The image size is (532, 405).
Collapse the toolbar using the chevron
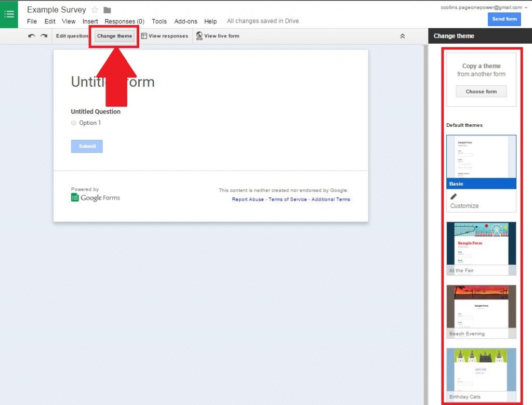(403, 36)
